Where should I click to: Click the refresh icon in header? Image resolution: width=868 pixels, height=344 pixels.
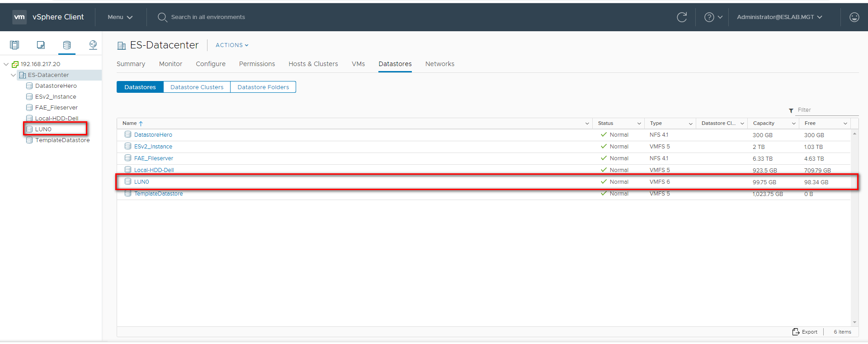pyautogui.click(x=682, y=17)
